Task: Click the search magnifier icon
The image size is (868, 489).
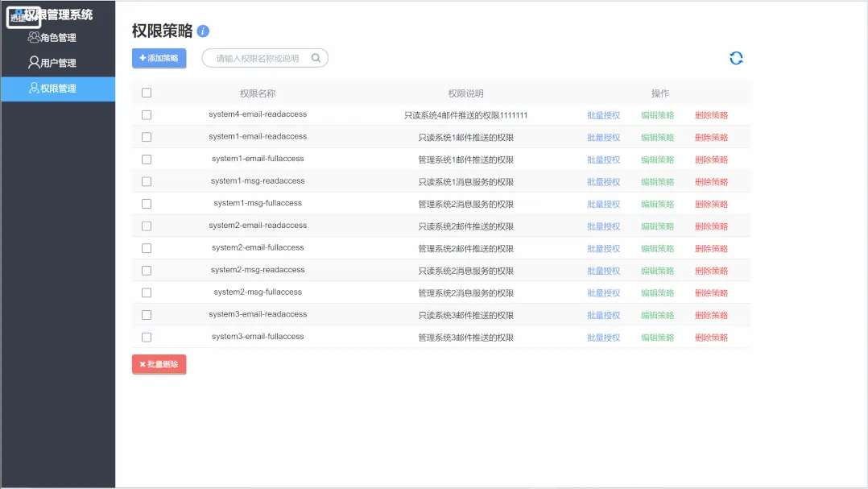Action: [x=316, y=58]
